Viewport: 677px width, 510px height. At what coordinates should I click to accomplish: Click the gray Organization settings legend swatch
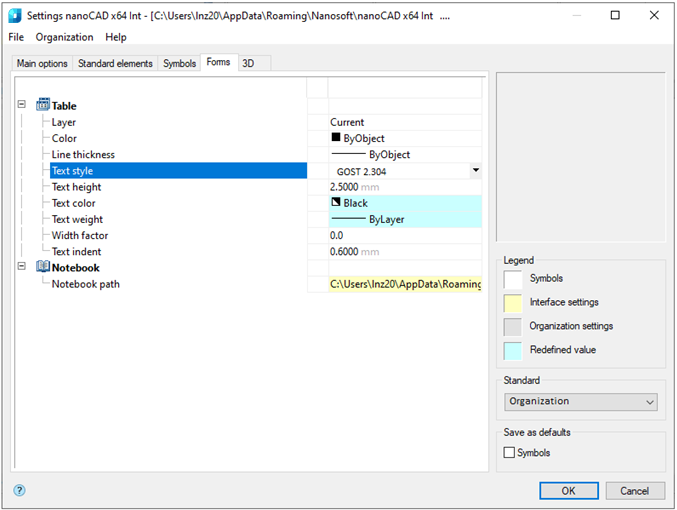(x=513, y=327)
